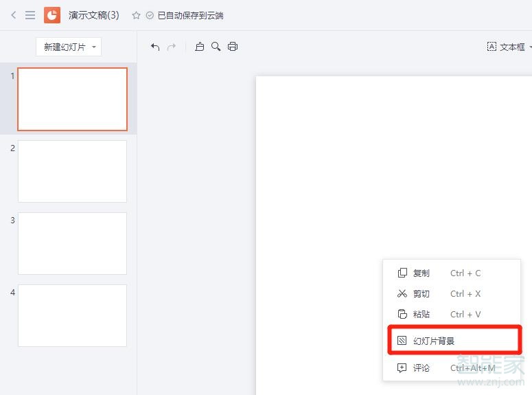
Task: Select the format painter icon
Action: [x=200, y=47]
